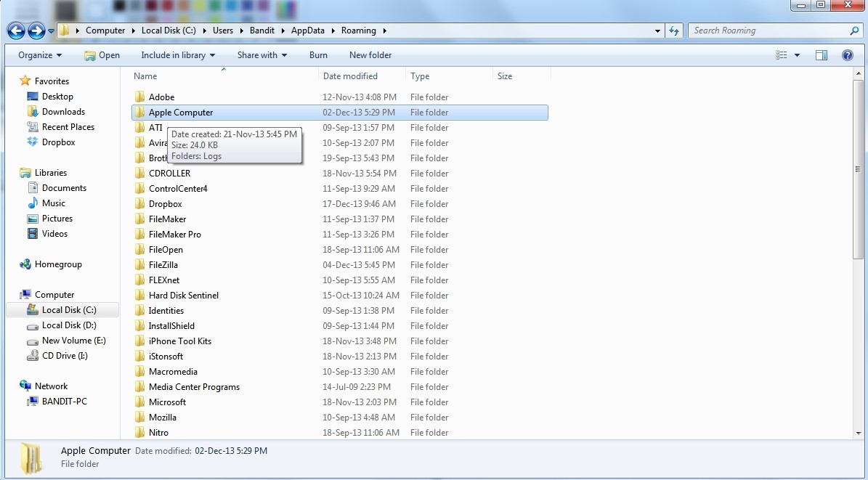The height and width of the screenshot is (480, 868).
Task: Expand the Include in library menu
Action: tap(178, 54)
